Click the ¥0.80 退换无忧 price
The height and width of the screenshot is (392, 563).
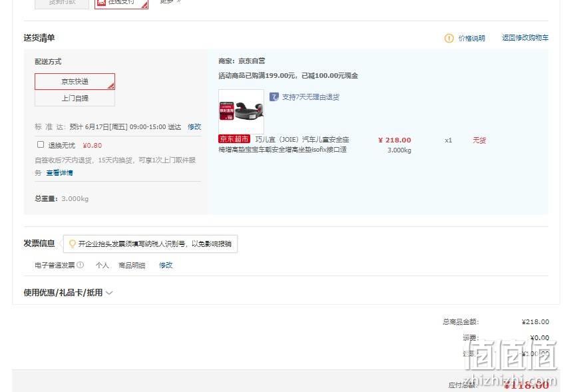click(x=93, y=145)
